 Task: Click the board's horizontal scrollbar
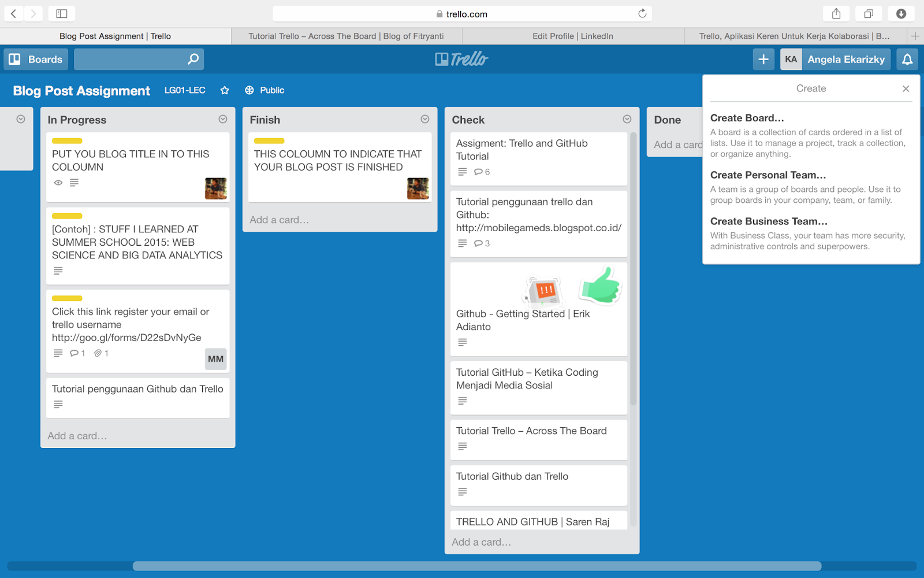point(477,566)
